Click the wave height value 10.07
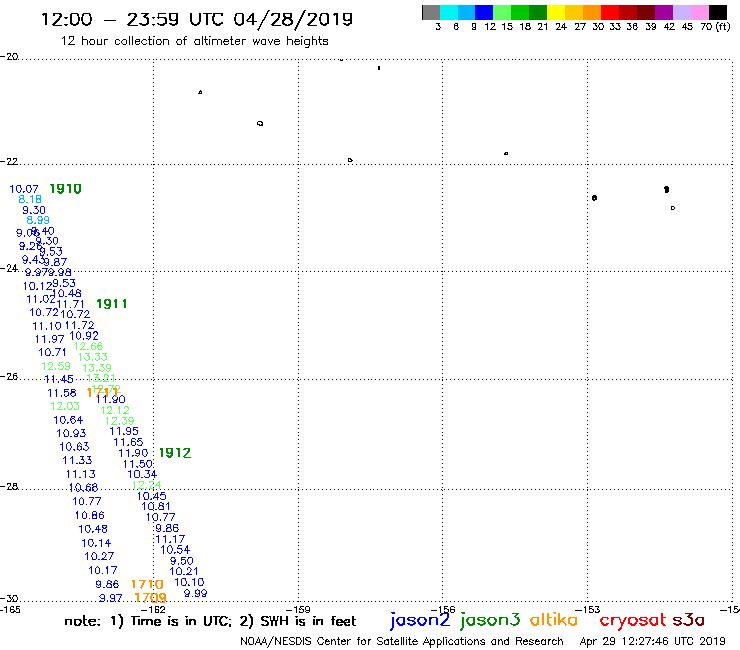This screenshot has height=650, width=740. tap(24, 189)
